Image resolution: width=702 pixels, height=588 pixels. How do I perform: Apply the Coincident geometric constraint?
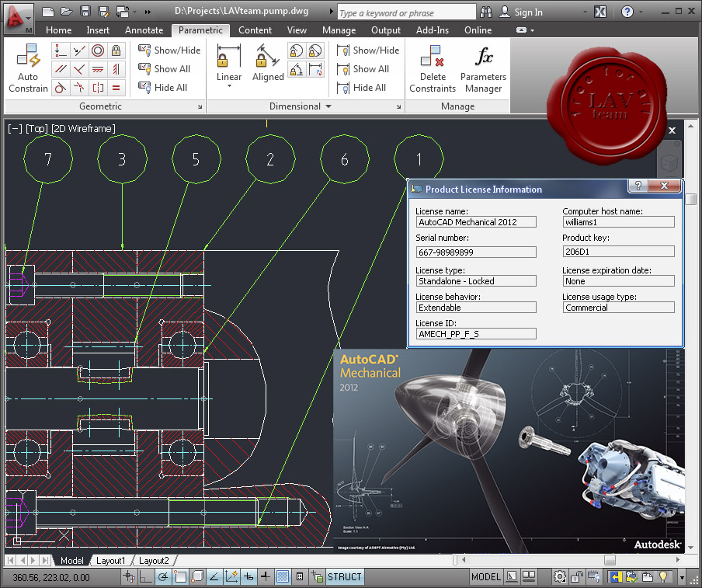60,50
